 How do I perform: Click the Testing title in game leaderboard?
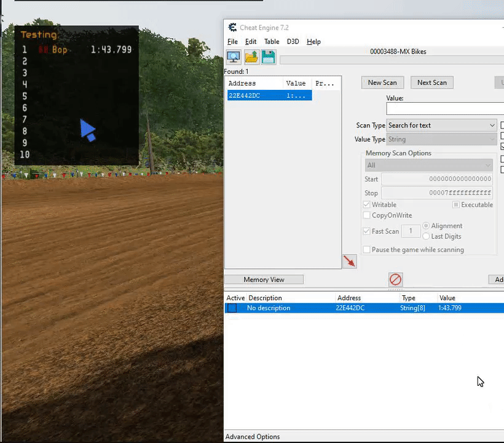coord(39,34)
